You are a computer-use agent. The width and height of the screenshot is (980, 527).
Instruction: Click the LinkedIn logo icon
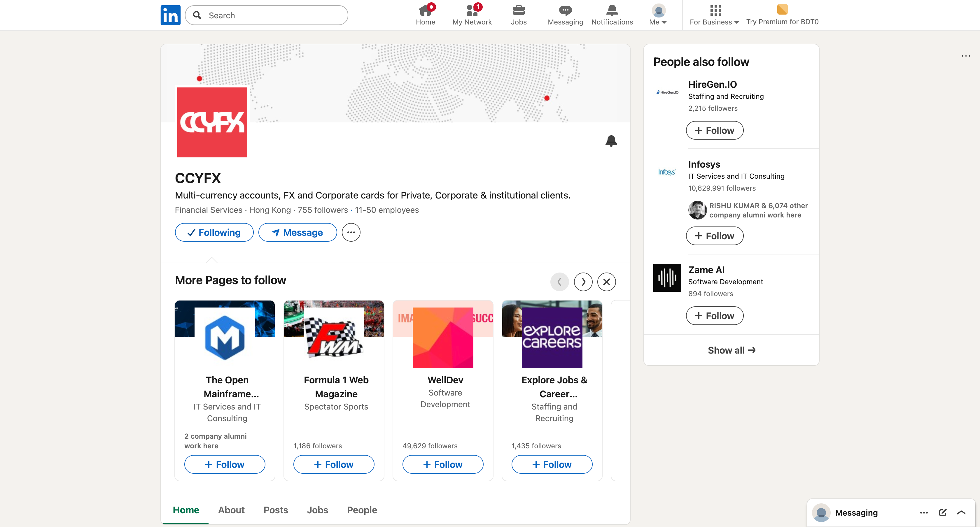point(170,15)
